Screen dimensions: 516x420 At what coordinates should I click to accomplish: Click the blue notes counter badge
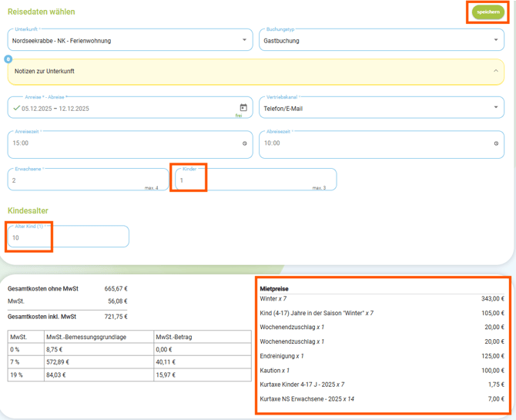(8, 59)
